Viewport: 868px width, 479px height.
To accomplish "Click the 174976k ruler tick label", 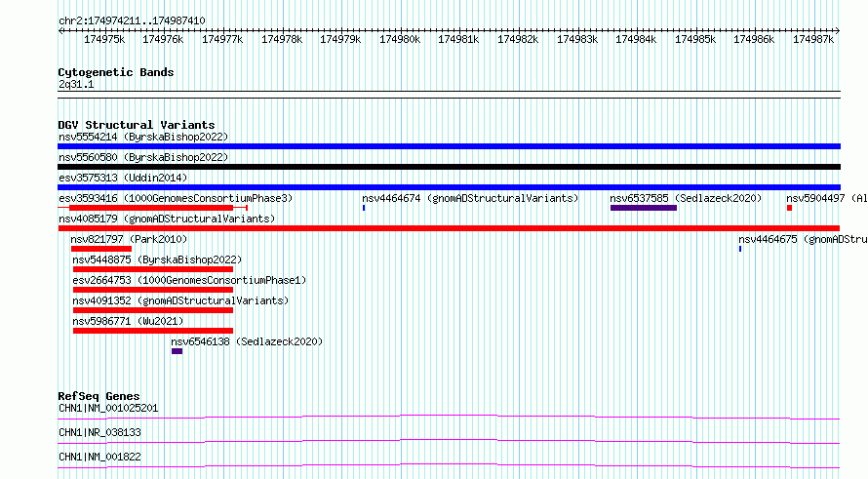I will (163, 39).
